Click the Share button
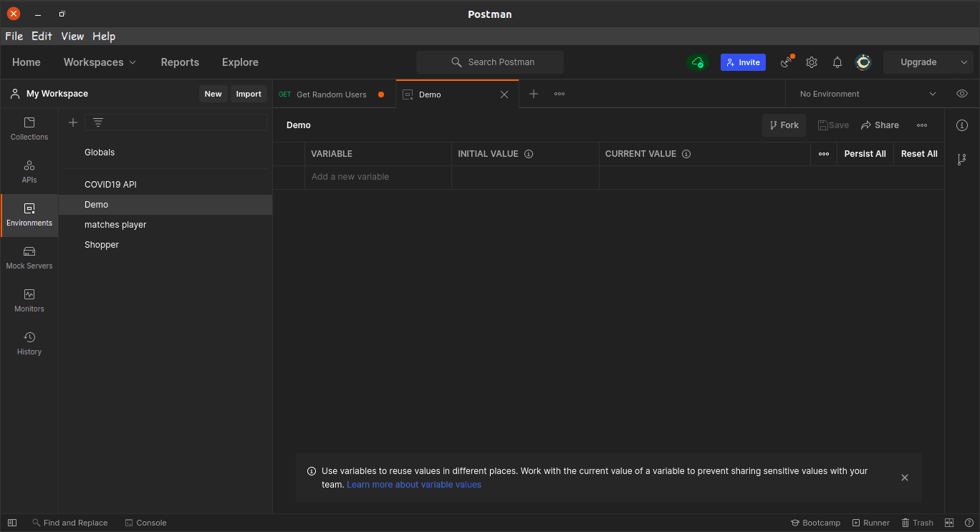980x532 pixels. 880,125
